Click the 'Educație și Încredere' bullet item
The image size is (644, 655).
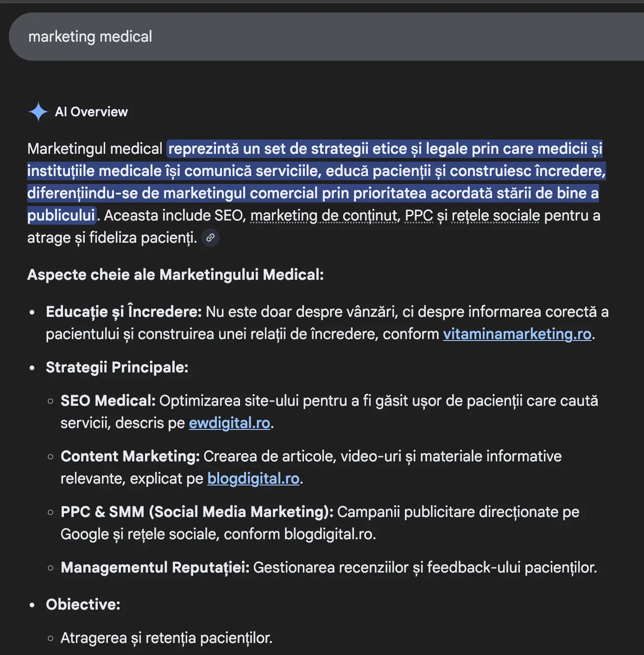[123, 312]
